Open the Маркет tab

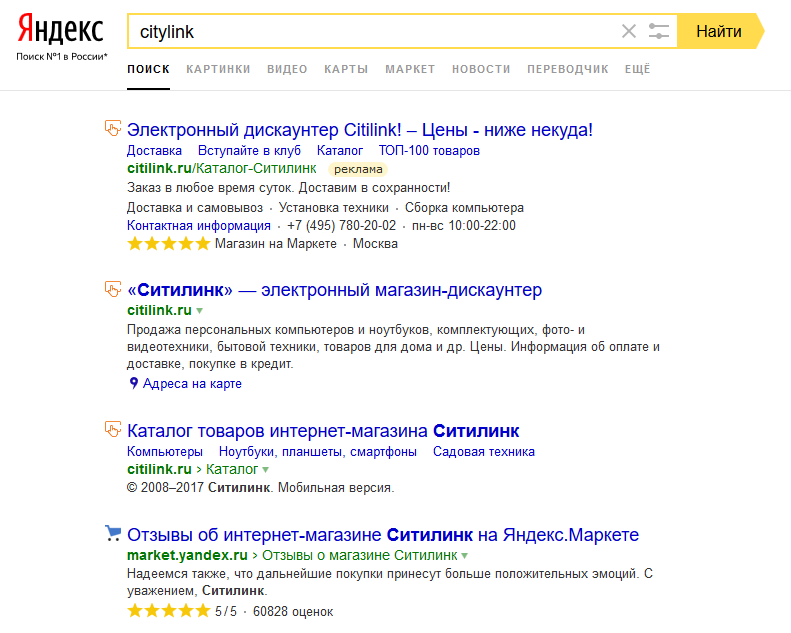(x=410, y=69)
